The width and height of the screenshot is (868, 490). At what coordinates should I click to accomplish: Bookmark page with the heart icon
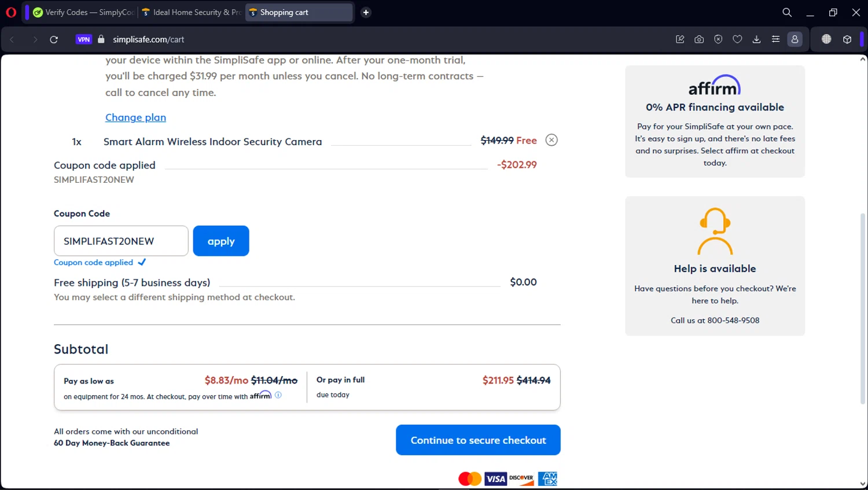737,39
